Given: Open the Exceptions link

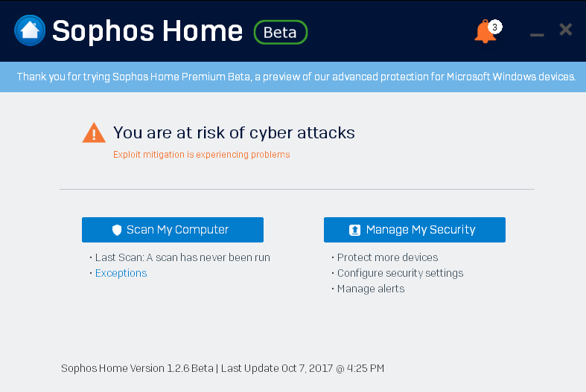Looking at the screenshot, I should tap(121, 273).
